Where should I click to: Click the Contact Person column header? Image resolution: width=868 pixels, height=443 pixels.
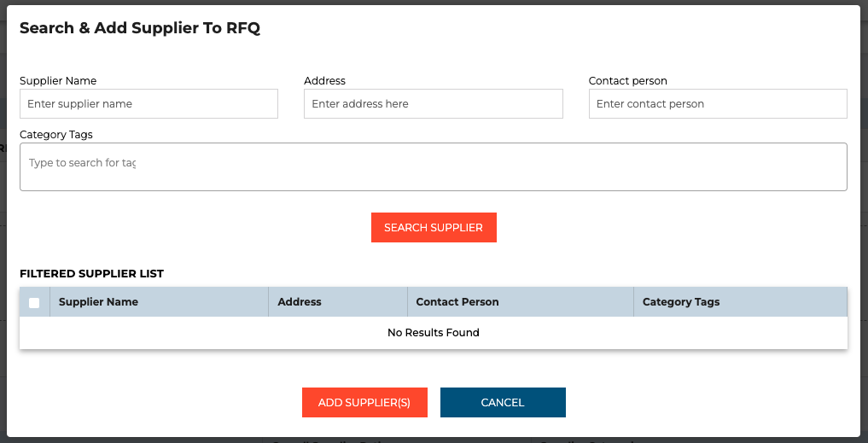[457, 302]
